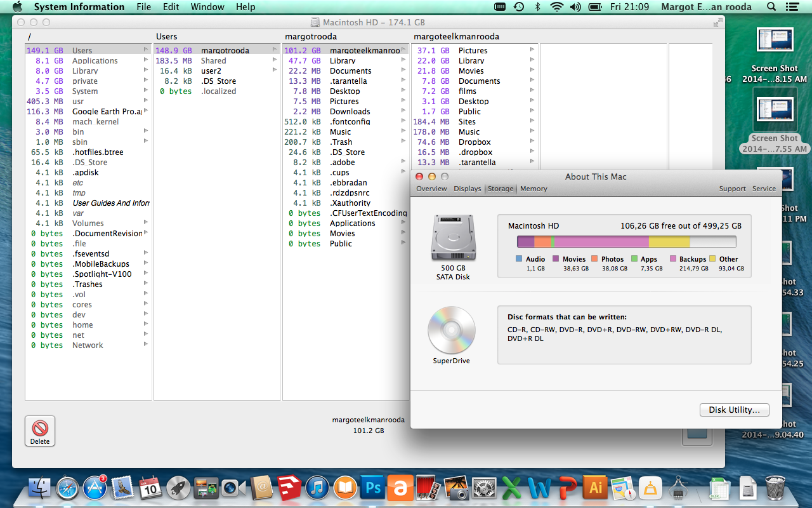Open Photo Booth in the Dock

coord(428,488)
